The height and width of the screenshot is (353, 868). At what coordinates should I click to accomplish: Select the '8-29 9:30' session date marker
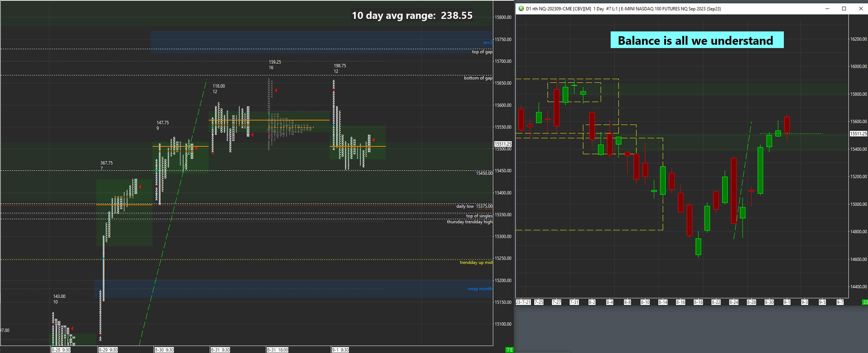pos(108,350)
